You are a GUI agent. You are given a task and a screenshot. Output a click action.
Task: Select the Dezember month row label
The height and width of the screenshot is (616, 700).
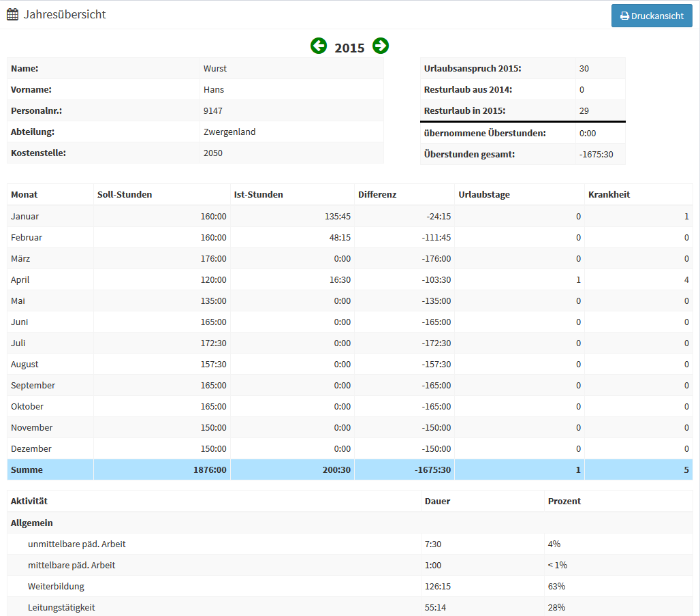(x=31, y=448)
